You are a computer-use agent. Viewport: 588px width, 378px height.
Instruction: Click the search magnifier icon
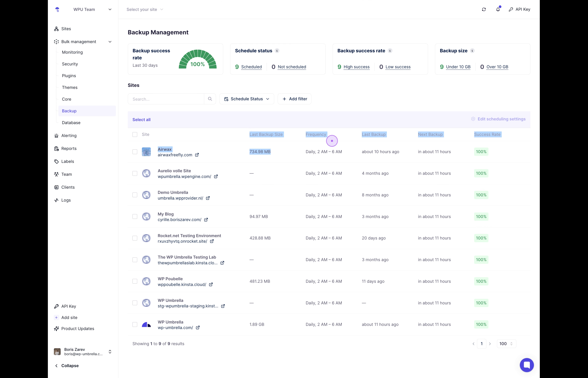tap(210, 99)
